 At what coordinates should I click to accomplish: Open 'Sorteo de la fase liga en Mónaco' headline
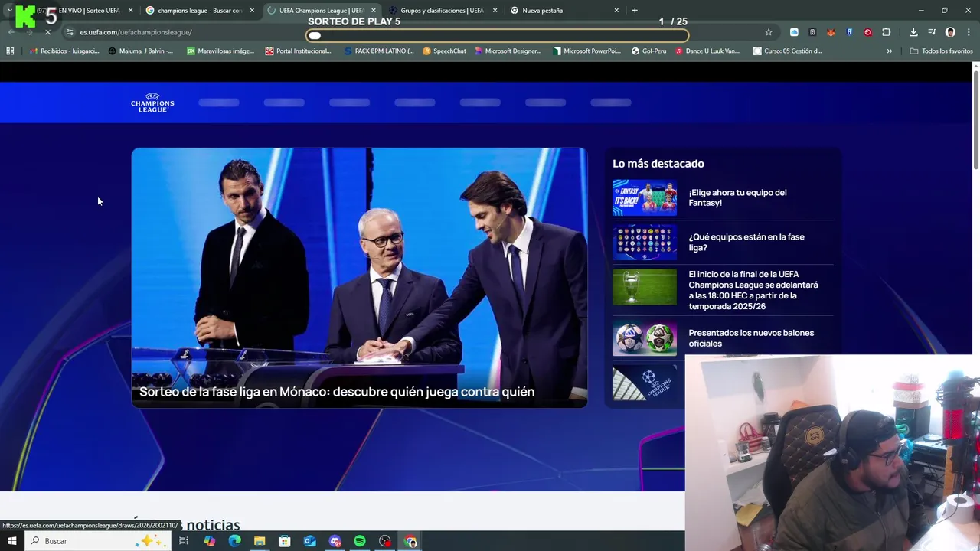337,392
